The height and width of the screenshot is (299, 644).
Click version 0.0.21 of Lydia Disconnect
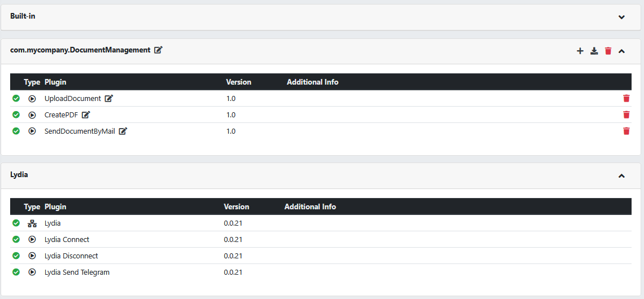point(233,256)
